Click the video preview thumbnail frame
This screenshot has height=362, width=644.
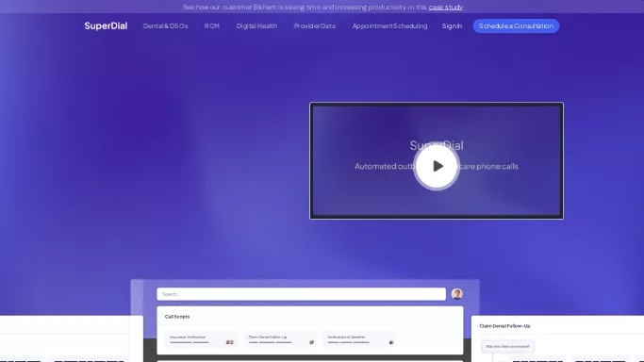(x=437, y=160)
